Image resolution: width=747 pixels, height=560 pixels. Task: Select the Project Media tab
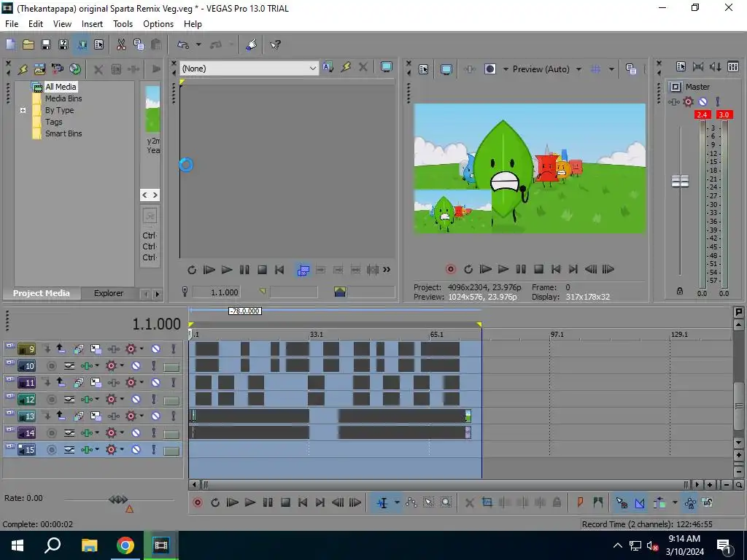[42, 293]
